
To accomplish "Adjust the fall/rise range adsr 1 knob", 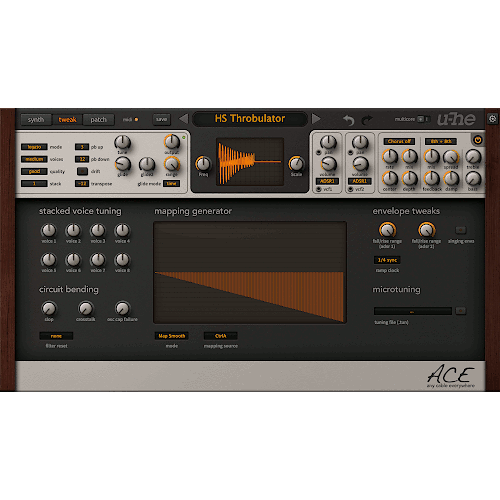I will point(387,230).
